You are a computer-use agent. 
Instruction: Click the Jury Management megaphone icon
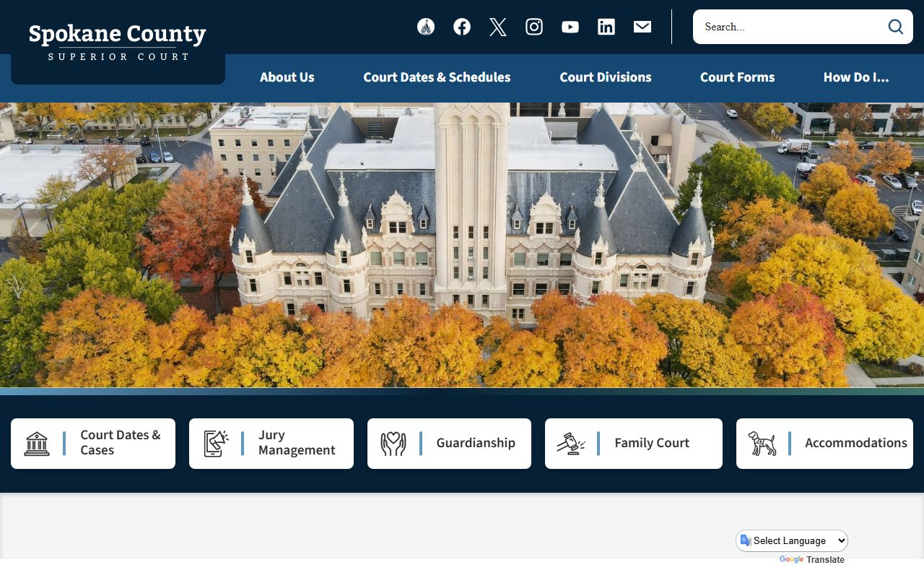[216, 444]
